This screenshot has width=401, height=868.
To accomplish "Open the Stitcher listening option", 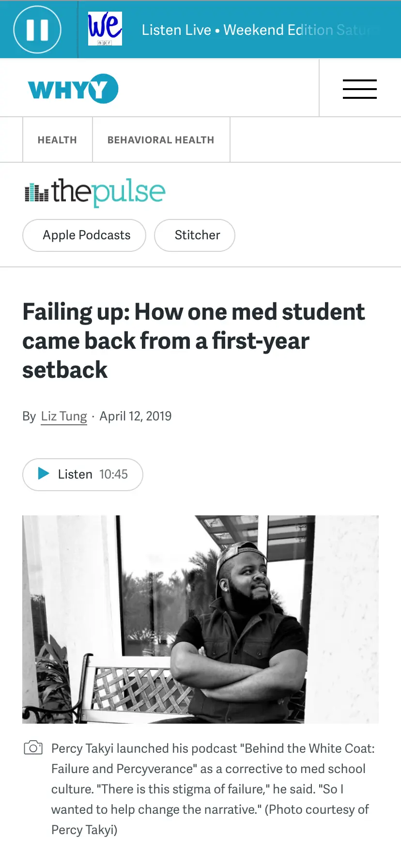I will coord(194,235).
